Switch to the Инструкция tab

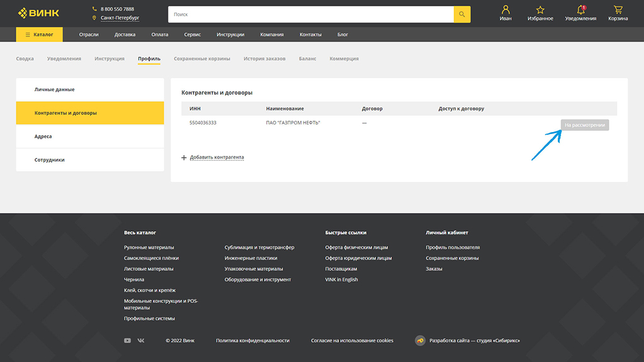pos(109,58)
